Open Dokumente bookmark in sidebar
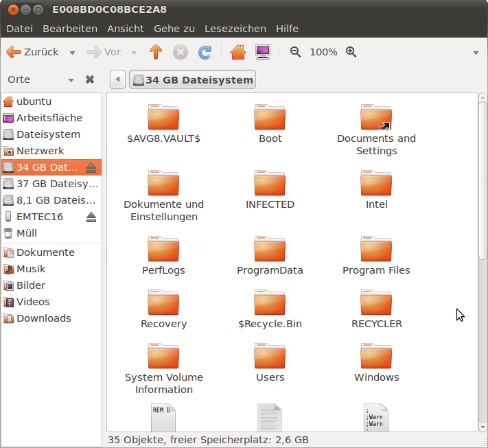488x448 pixels. (51, 252)
